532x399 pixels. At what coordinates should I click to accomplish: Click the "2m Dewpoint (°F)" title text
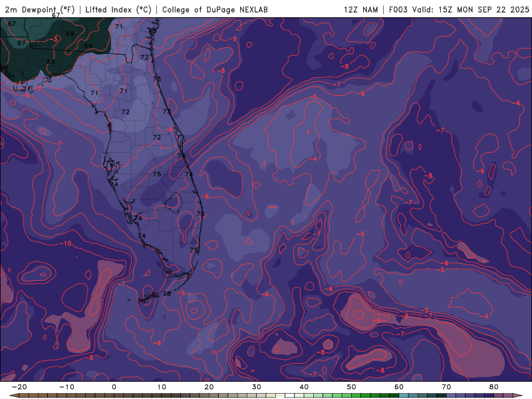[x=40, y=10]
